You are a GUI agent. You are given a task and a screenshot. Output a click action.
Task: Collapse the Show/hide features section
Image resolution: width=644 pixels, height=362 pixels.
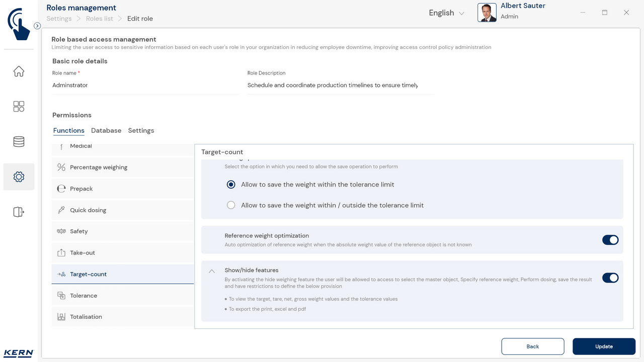coord(212,271)
